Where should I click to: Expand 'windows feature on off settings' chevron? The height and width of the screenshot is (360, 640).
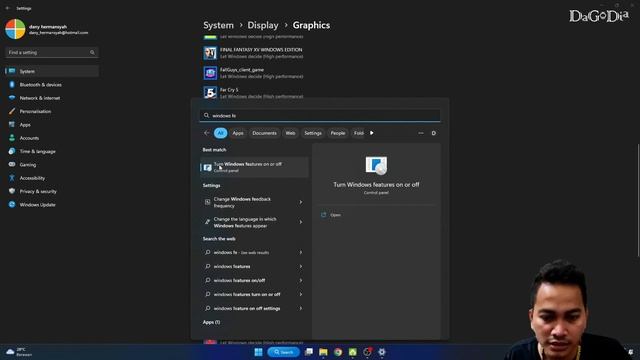point(301,308)
